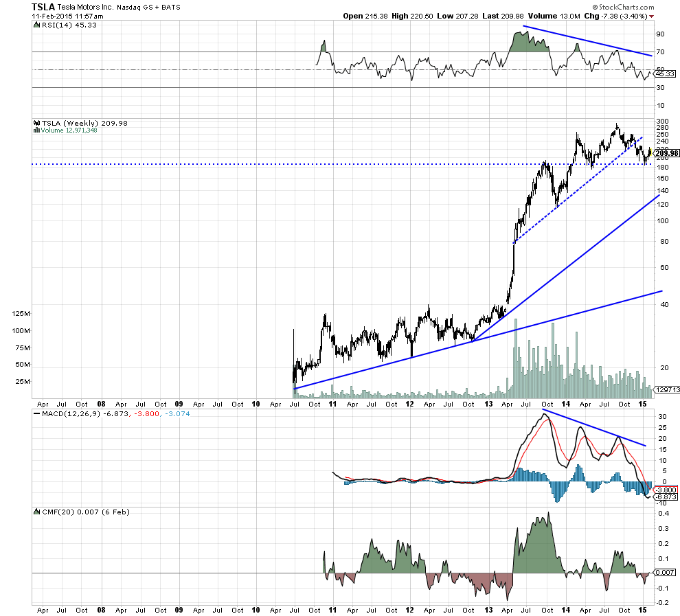Click the red -3.800 signal value in MACD legend
The height and width of the screenshot is (616, 680).
click(146, 414)
